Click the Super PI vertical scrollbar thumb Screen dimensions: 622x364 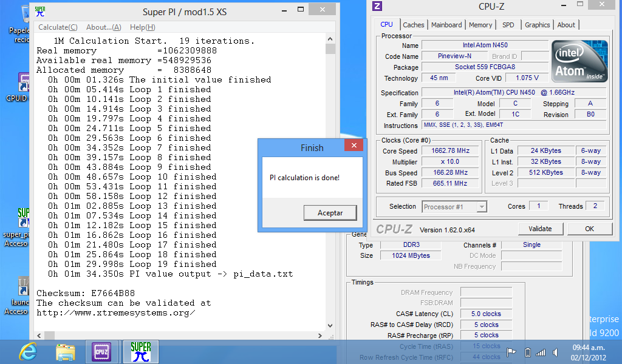point(330,49)
